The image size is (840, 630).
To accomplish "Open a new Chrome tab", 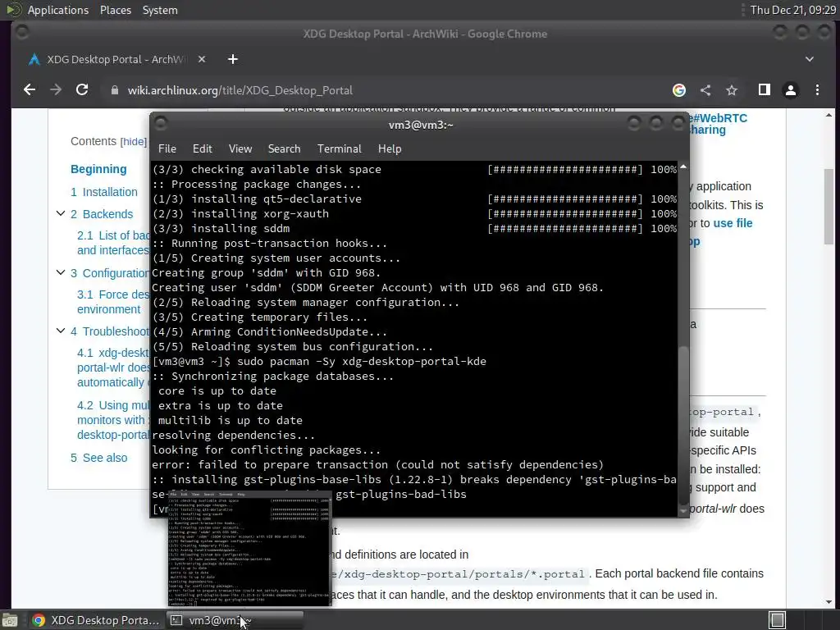I will coord(232,59).
